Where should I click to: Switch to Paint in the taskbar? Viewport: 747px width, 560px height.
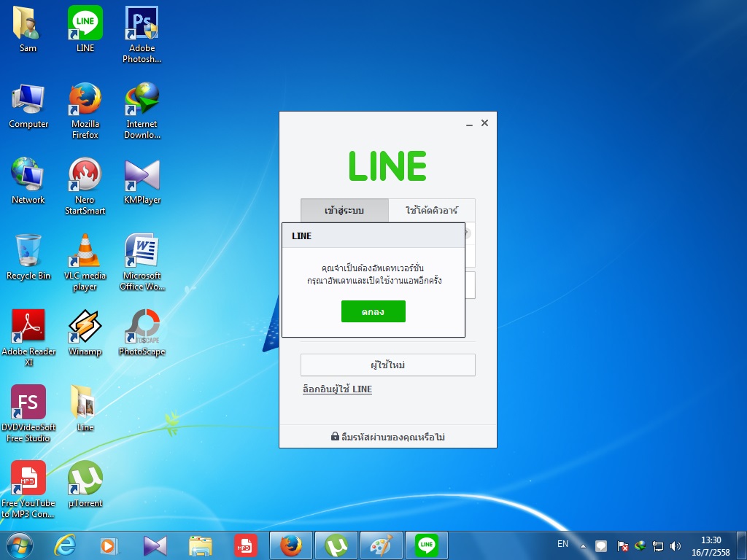tap(382, 545)
